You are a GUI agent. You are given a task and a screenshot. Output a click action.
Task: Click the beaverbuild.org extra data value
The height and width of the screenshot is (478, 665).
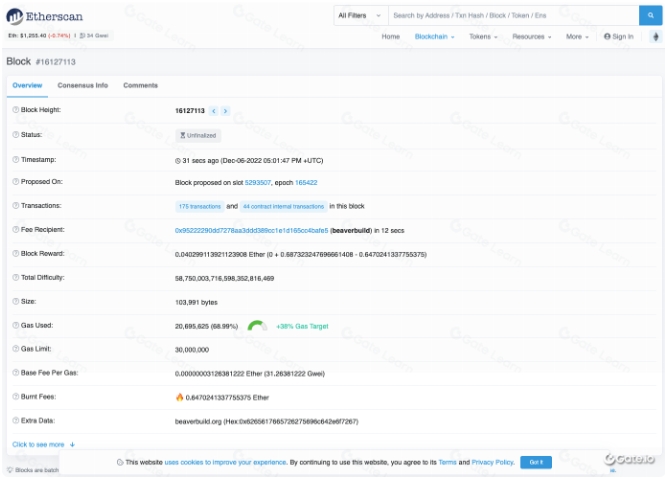pyautogui.click(x=266, y=422)
